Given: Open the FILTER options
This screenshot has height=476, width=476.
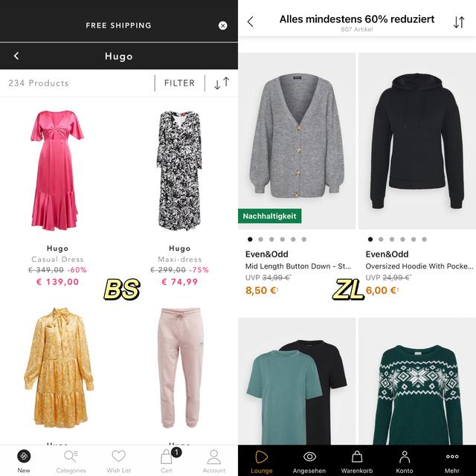Looking at the screenshot, I should pos(179,83).
